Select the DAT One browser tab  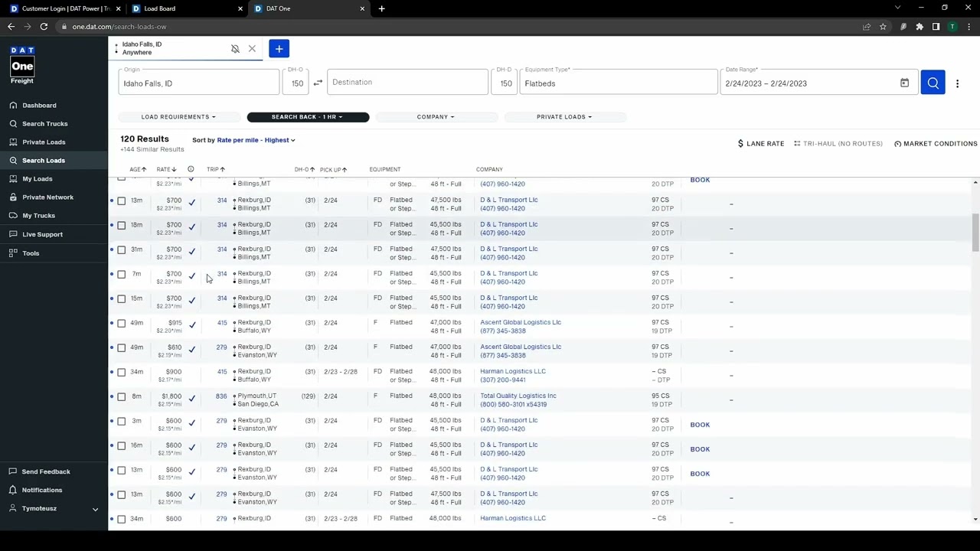[309, 8]
